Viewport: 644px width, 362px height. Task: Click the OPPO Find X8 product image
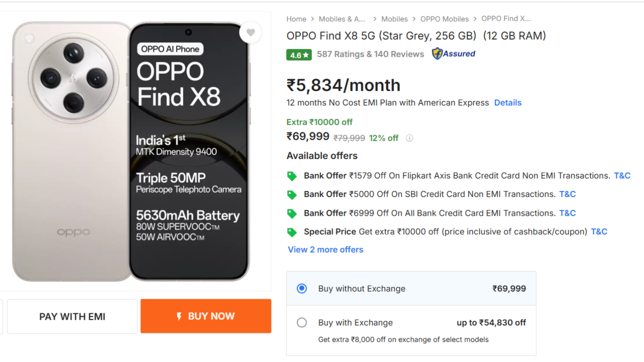click(x=131, y=151)
